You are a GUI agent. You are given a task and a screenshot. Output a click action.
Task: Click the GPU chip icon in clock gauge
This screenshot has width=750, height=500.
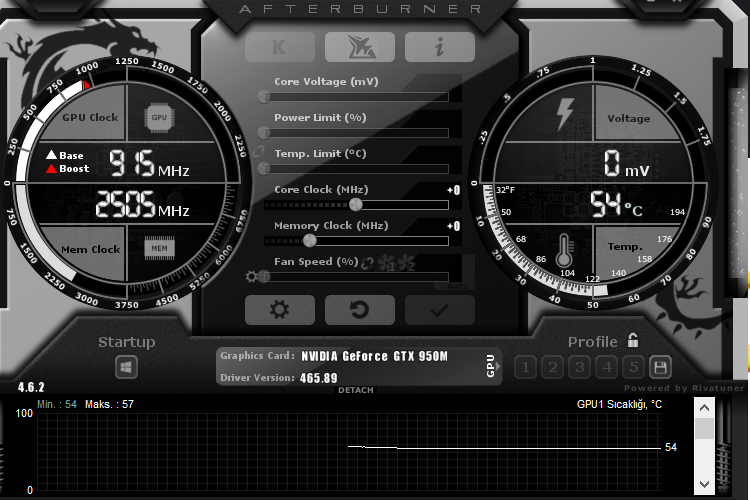click(x=159, y=118)
